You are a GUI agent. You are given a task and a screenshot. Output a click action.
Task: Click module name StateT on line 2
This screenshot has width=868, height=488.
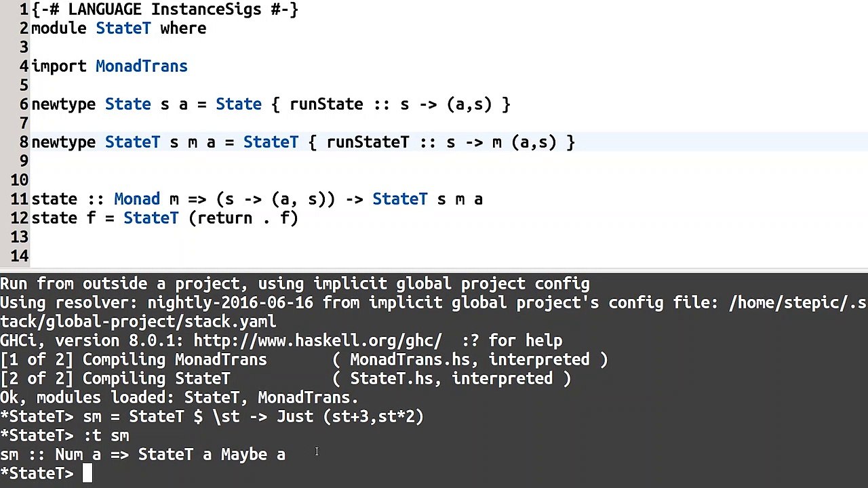(123, 28)
